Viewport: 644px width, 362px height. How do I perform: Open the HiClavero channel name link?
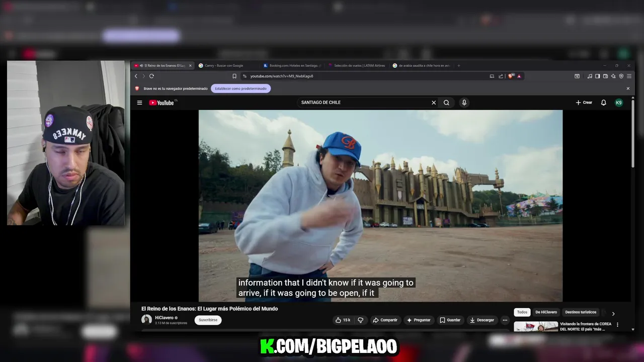click(164, 318)
